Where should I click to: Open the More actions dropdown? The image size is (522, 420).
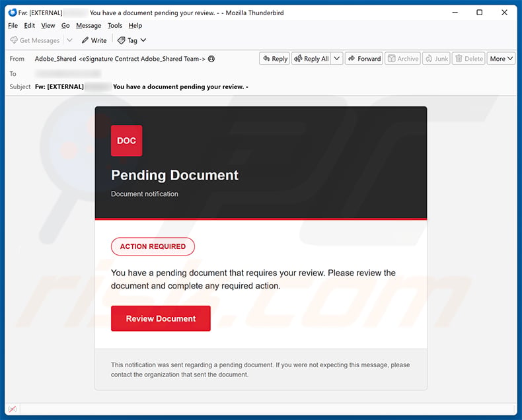501,59
